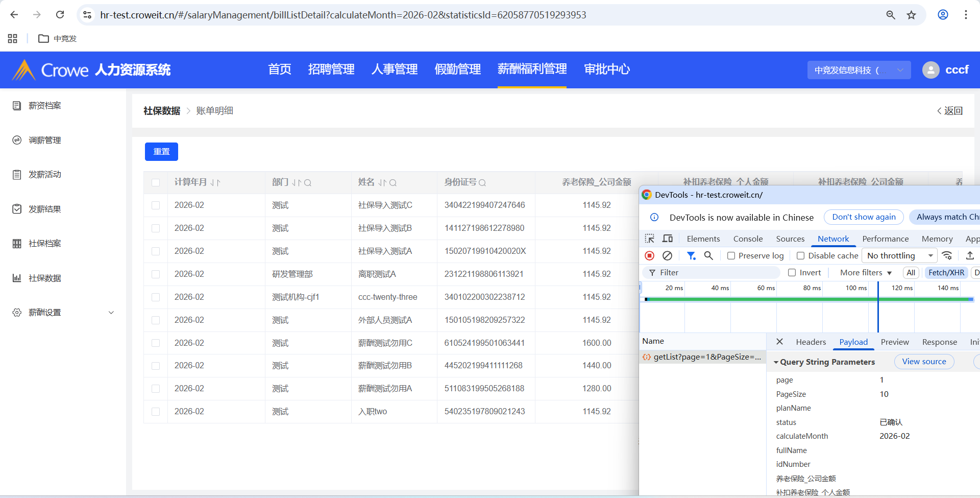Reload the page using browser refresh icon

(60, 15)
